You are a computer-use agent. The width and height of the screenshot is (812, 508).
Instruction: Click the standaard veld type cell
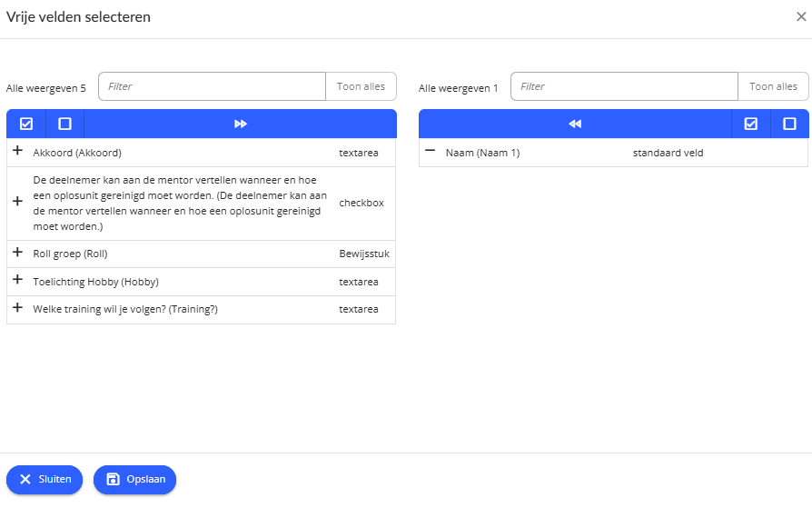(668, 153)
